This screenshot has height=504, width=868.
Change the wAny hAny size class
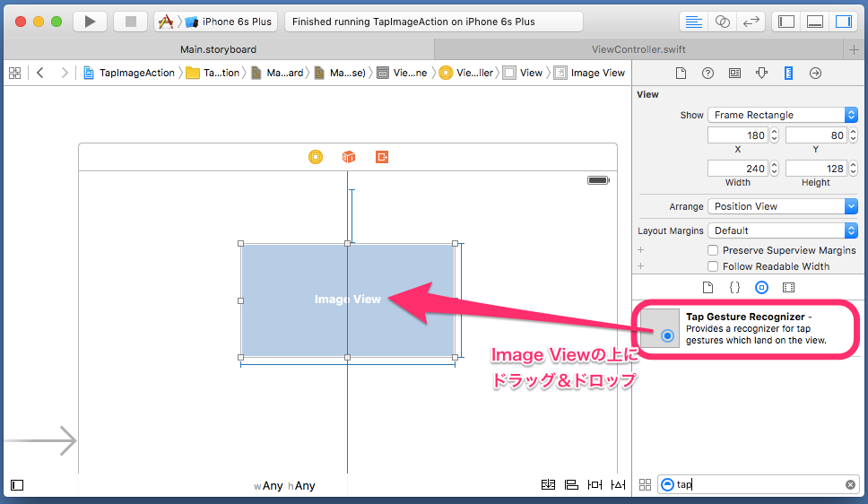(x=284, y=486)
